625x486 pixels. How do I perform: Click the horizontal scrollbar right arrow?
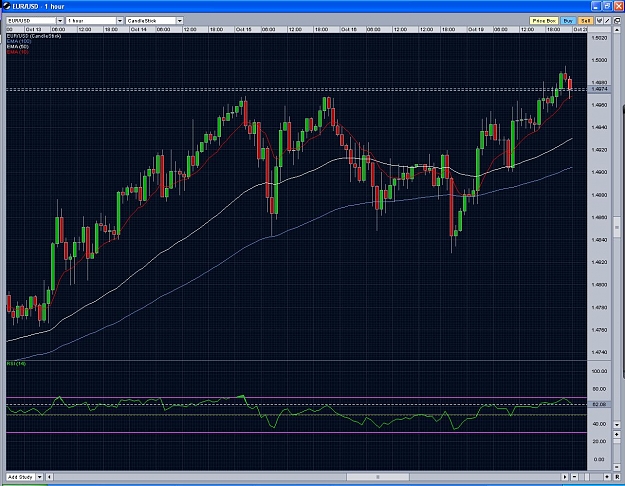pyautogui.click(x=565, y=477)
